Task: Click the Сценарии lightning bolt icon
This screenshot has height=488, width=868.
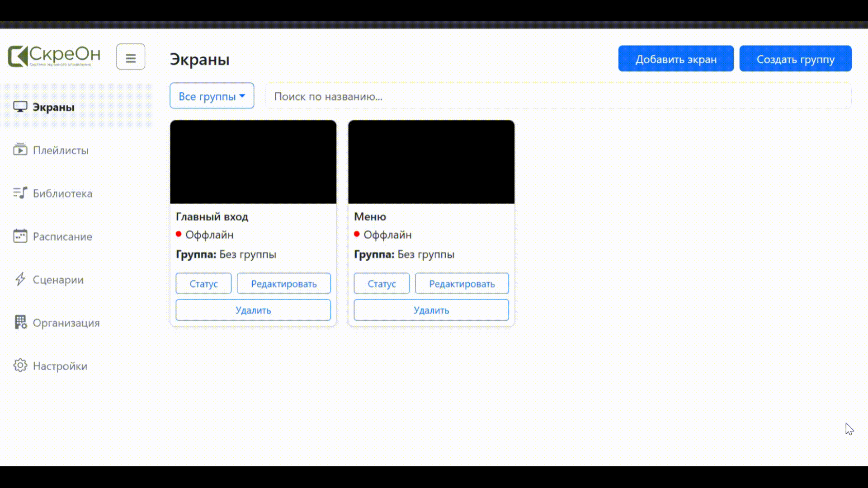Action: (x=20, y=279)
